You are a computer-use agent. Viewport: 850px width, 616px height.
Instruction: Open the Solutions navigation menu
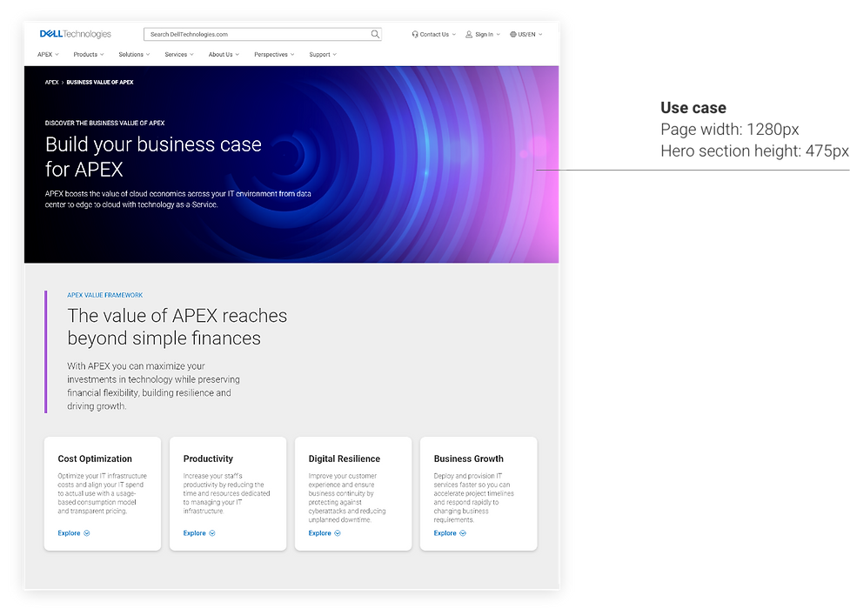point(134,54)
